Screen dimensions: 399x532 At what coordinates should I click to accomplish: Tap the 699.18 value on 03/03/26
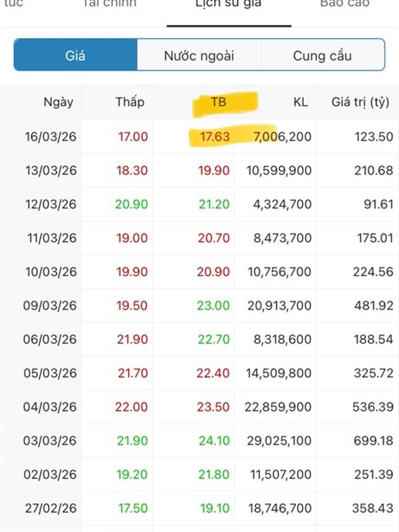tap(373, 441)
